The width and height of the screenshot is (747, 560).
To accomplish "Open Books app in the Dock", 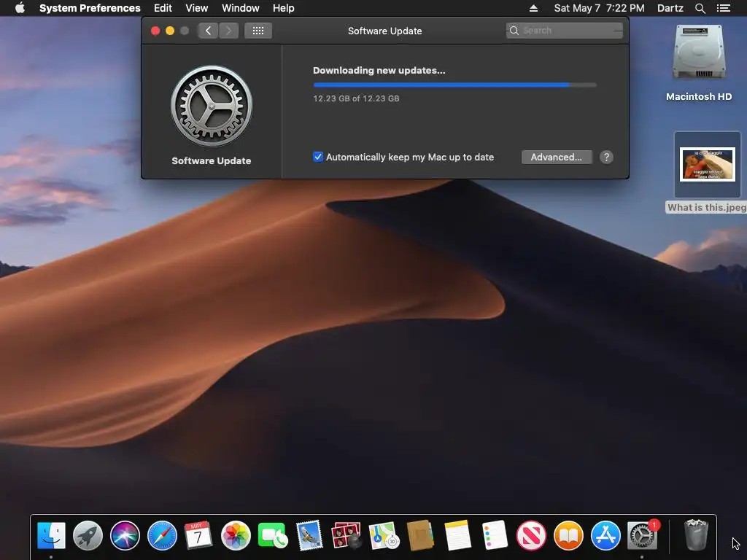I will coord(568,535).
